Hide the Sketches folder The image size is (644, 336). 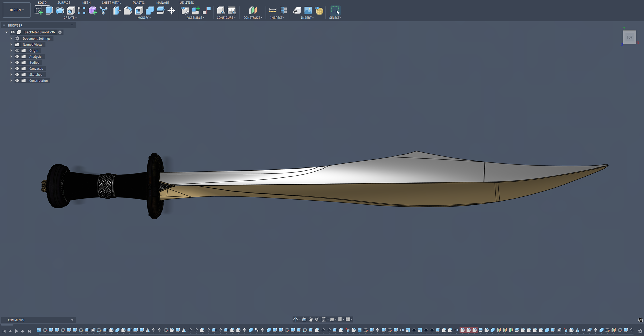(17, 74)
